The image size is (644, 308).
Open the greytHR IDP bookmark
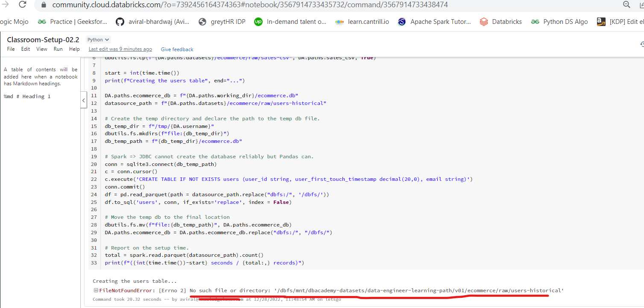(x=222, y=22)
